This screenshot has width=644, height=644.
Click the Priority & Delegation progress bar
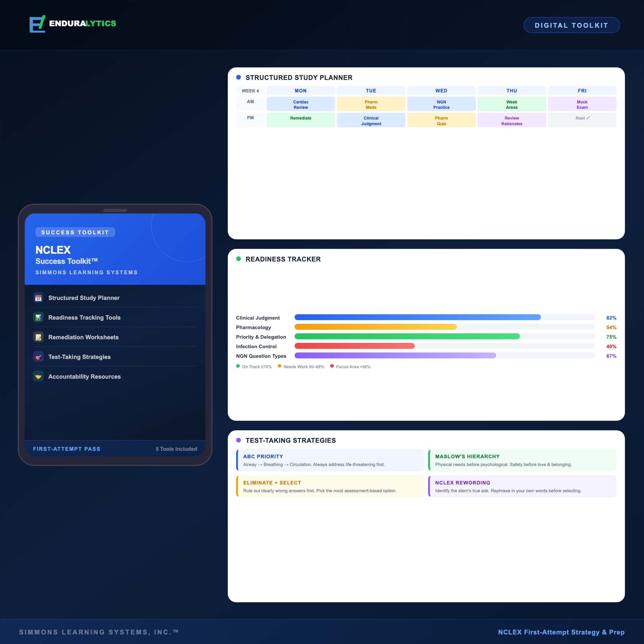pos(445,336)
